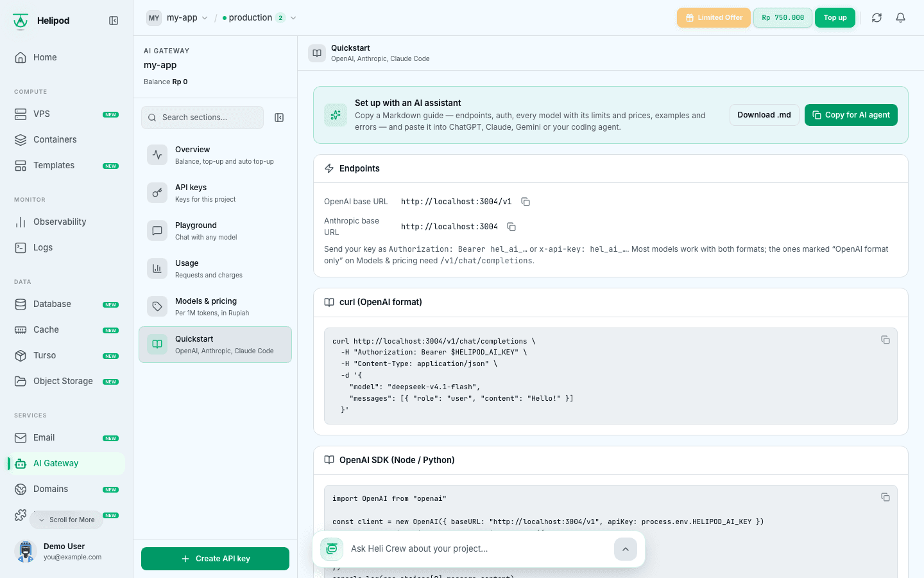Click the Ask Heli Crew input
Screen dimensions: 924x578
click(478, 548)
